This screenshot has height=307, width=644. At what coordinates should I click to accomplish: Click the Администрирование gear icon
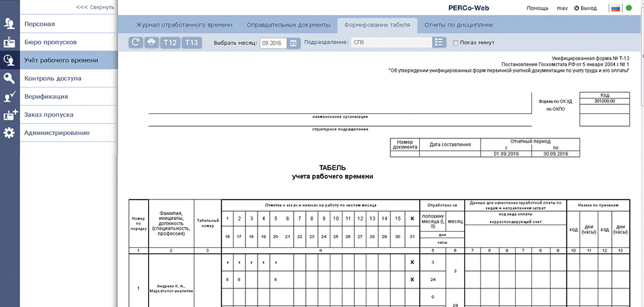pyautogui.click(x=9, y=133)
